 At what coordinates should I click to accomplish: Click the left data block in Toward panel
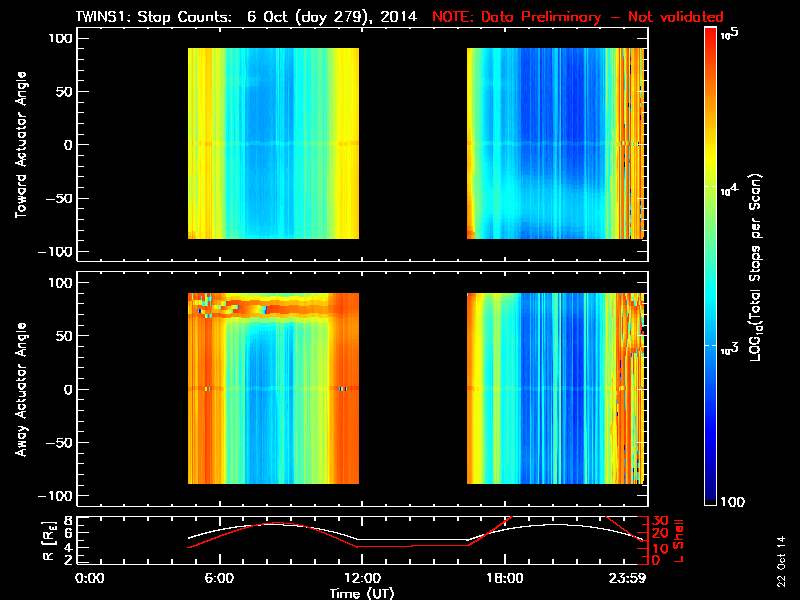point(273,144)
